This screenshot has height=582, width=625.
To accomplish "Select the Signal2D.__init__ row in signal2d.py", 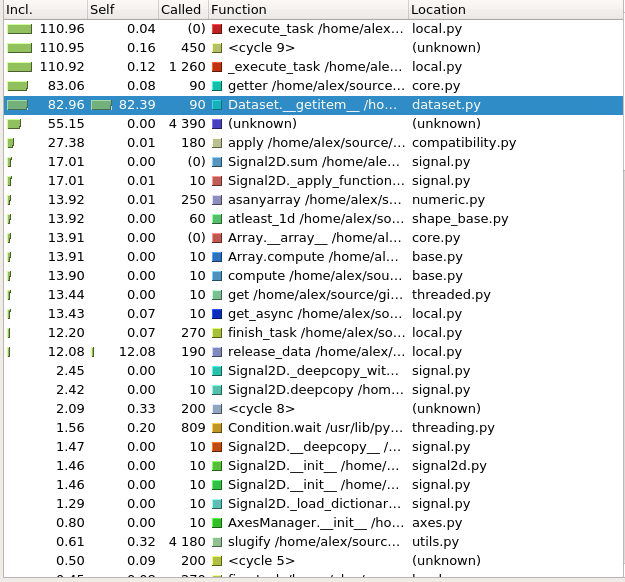I will 313,466.
